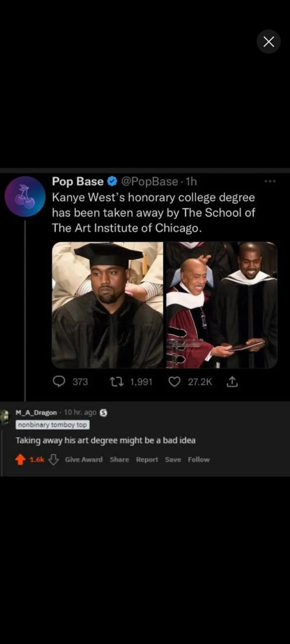Select Report under the comment
Screen dimensions: 290x644
[x=147, y=459]
